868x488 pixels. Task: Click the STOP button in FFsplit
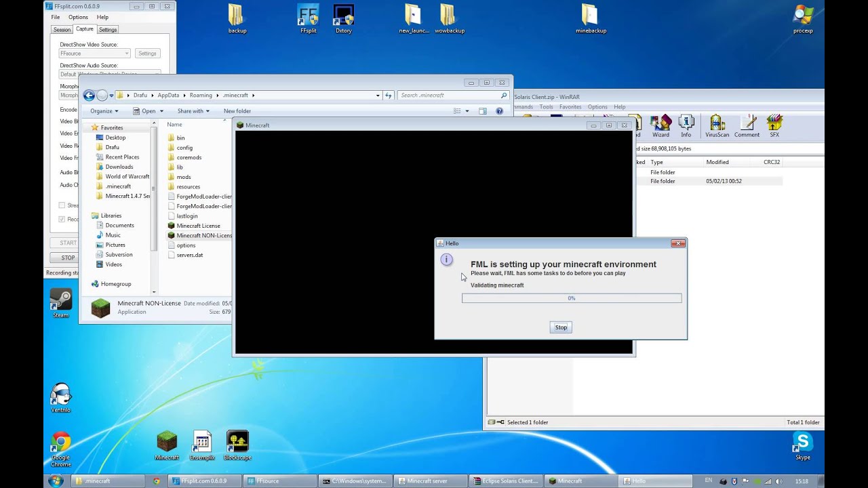pos(68,258)
